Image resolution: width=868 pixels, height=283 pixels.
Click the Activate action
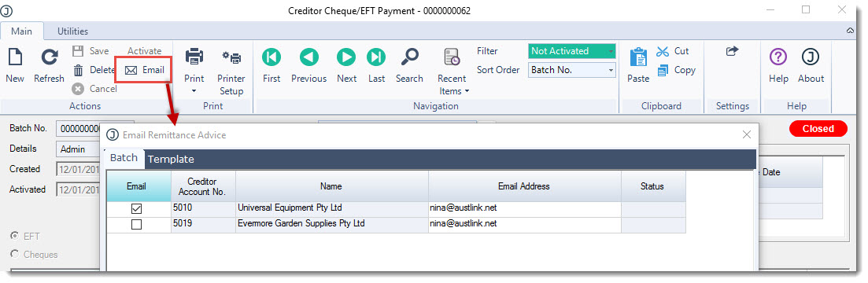click(x=145, y=51)
